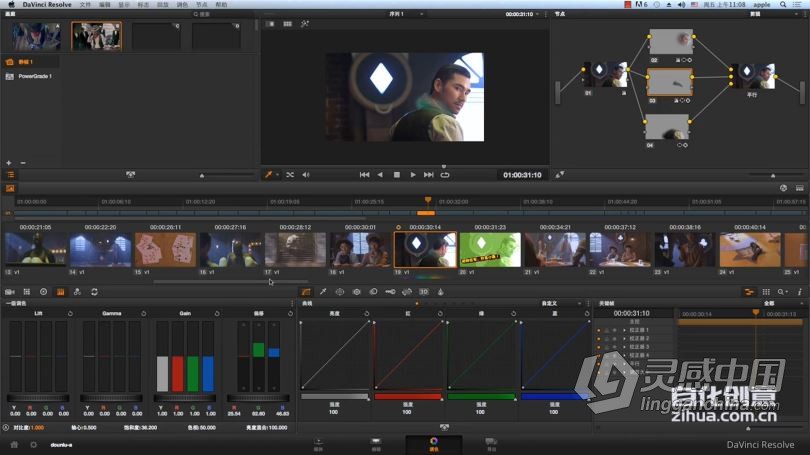Open the Sizing palette
The width and height of the screenshot is (810, 455).
click(x=407, y=292)
